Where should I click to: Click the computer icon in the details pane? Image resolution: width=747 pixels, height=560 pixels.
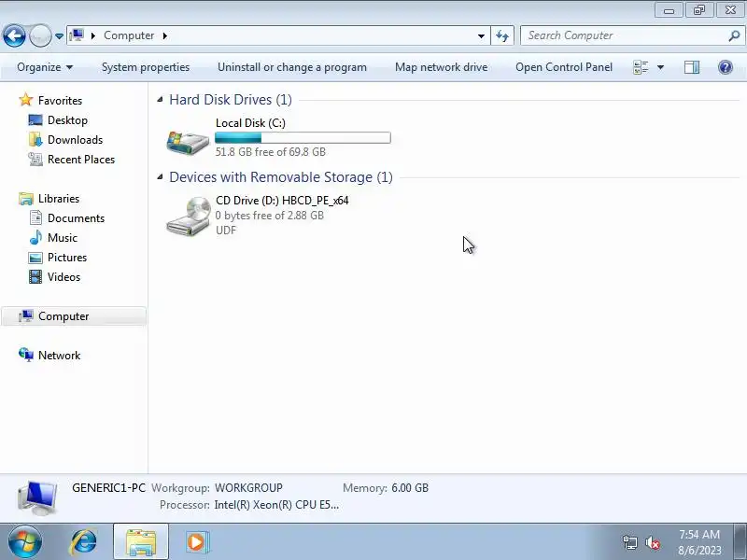point(37,498)
